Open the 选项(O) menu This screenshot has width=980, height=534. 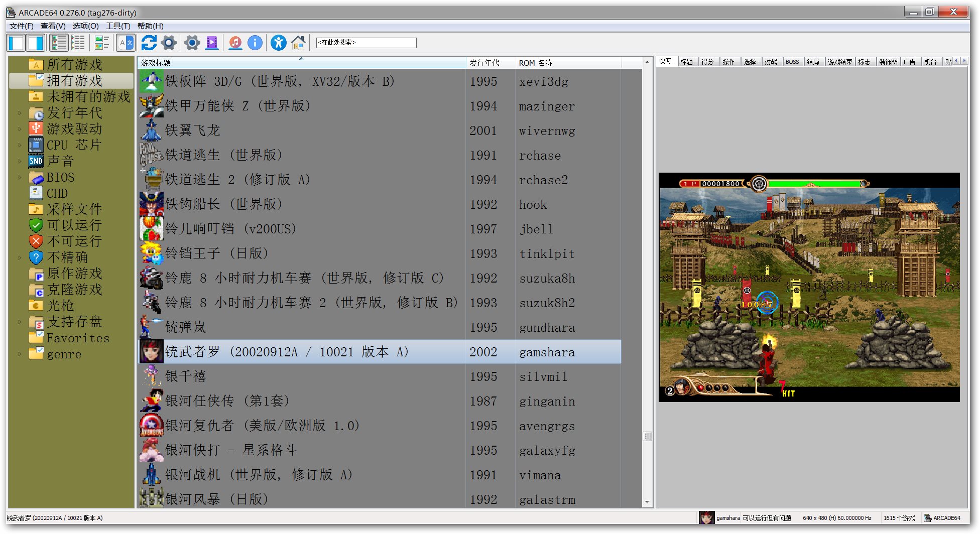coord(86,26)
